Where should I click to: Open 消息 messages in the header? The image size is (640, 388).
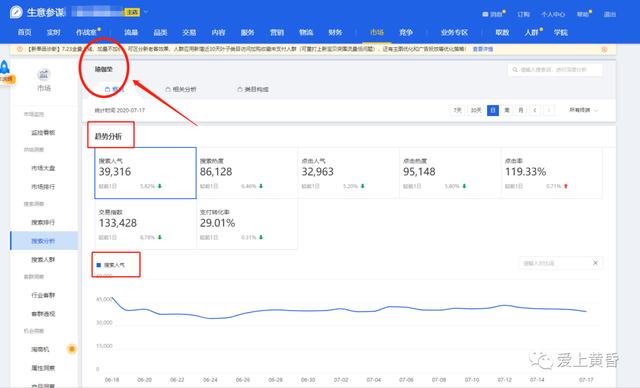(x=493, y=14)
